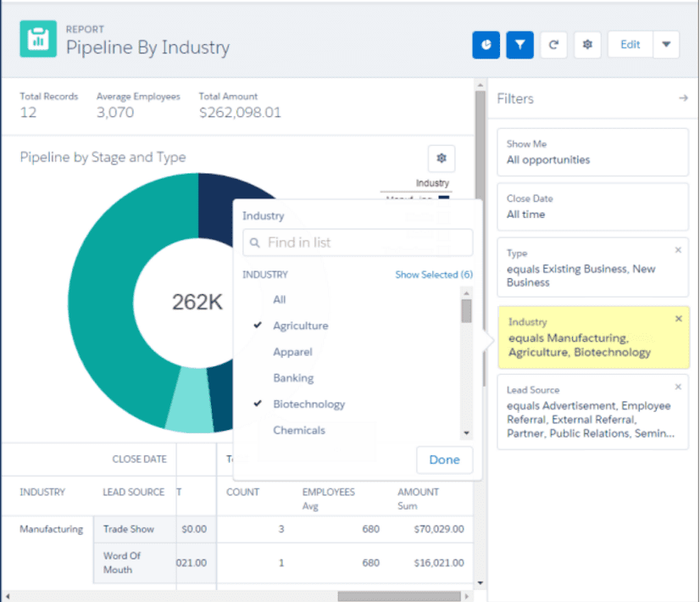Click the Show Selected (6) link

pyautogui.click(x=434, y=275)
